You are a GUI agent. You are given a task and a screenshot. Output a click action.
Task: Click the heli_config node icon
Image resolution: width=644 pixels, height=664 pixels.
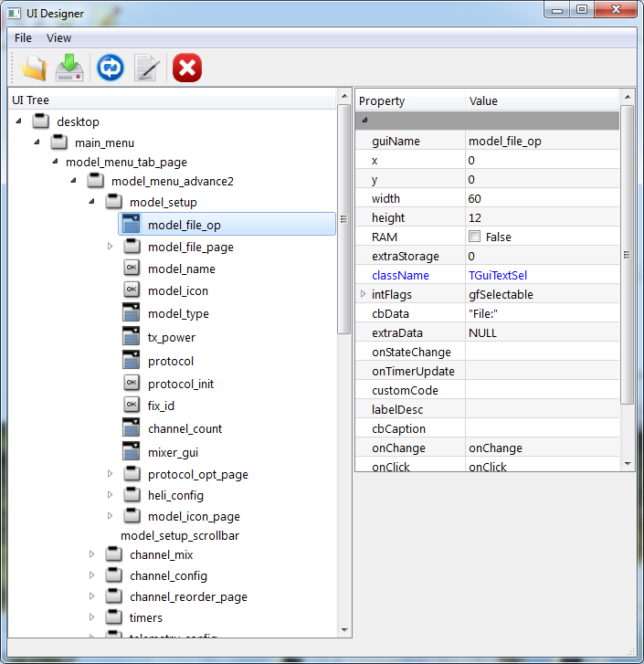click(132, 495)
